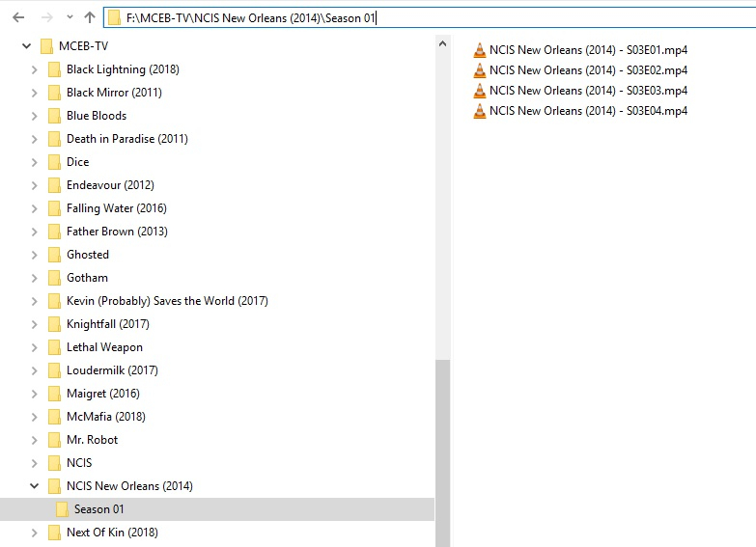Image resolution: width=756 pixels, height=547 pixels.
Task: Expand the Mr. Robot folder
Action: point(34,440)
